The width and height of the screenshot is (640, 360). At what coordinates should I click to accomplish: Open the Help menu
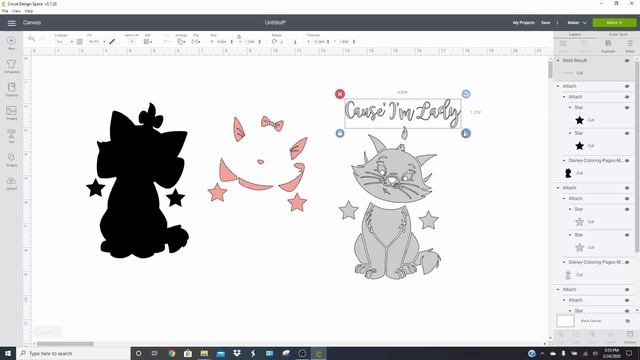29,11
